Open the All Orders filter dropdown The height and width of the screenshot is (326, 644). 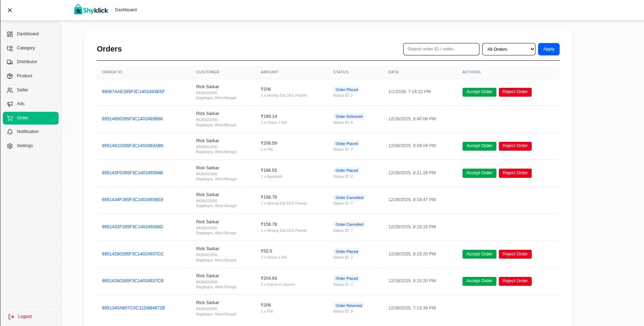(509, 49)
